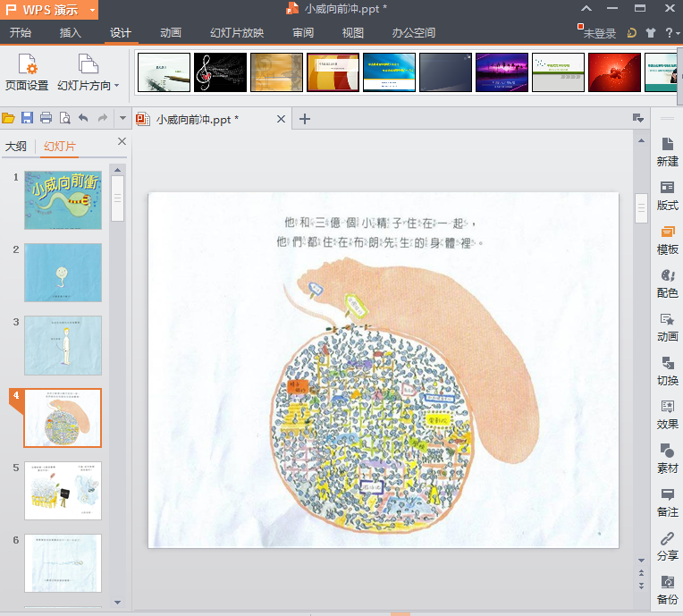Undo the last action with the back arrow

click(84, 118)
